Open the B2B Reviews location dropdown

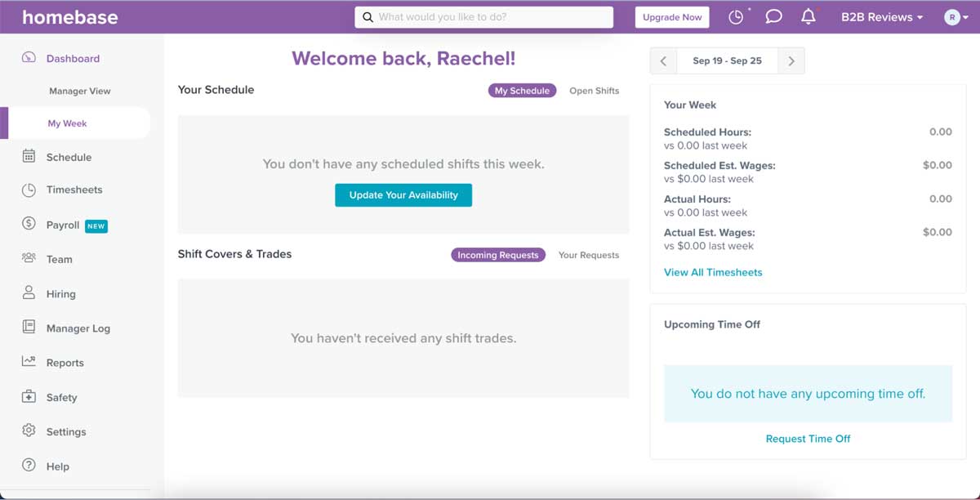tap(881, 16)
